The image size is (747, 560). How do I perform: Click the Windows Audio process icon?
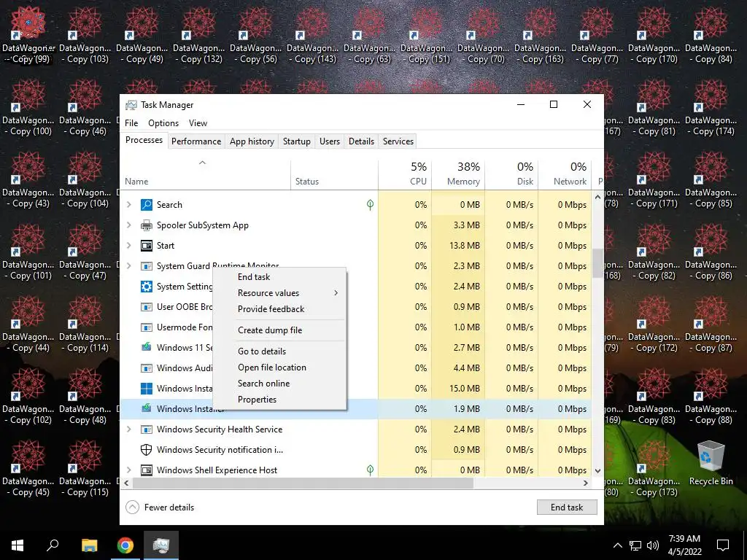click(x=146, y=368)
